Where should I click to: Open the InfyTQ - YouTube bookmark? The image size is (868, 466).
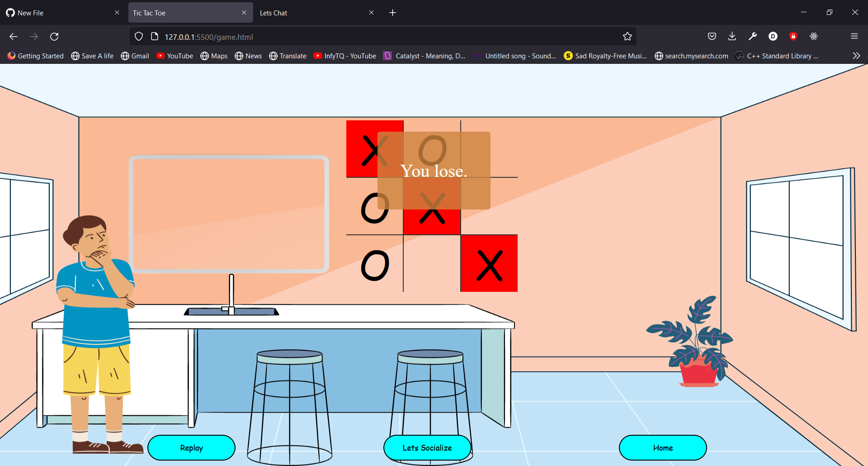(x=345, y=56)
